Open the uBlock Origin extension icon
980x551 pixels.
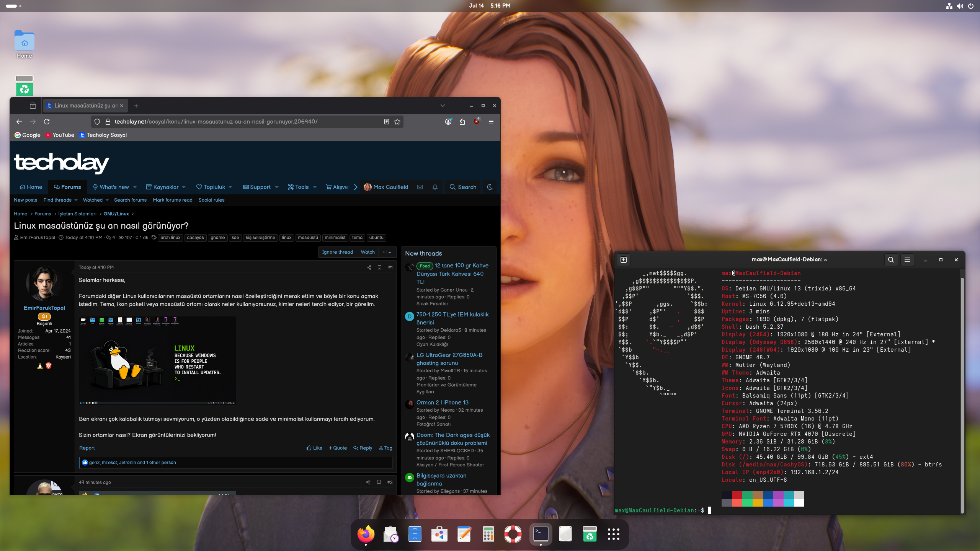(x=477, y=122)
